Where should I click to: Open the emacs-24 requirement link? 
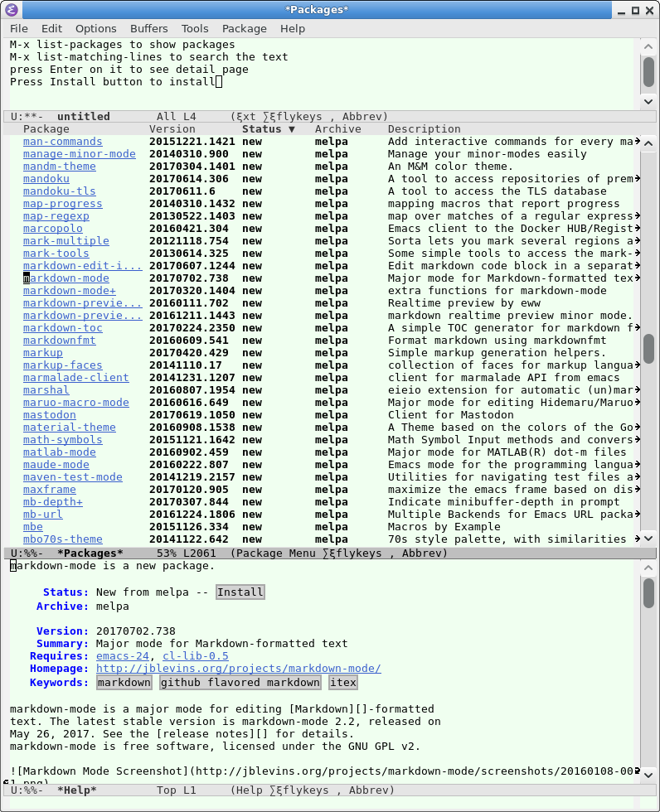pos(123,656)
